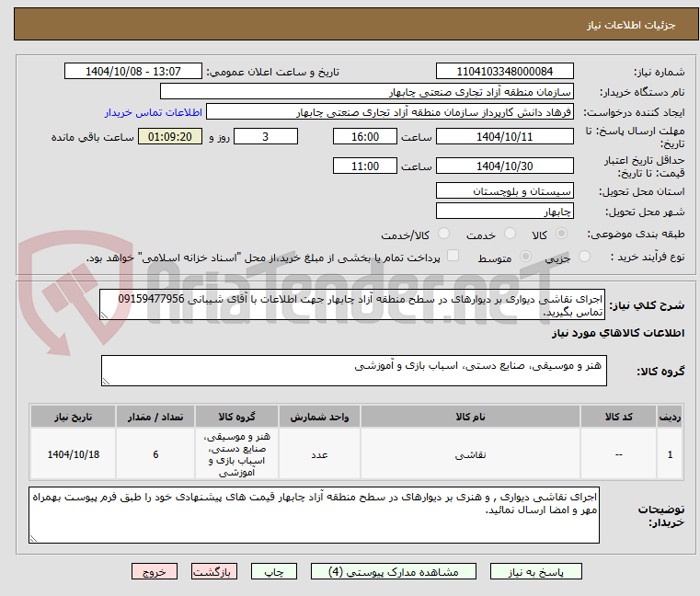
Task: Click the توضیحات خریدار notes box
Action: pyautogui.click(x=314, y=515)
